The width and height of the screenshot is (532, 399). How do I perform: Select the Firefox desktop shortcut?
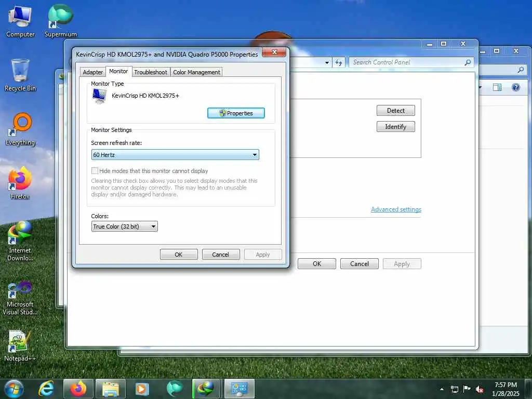[20, 183]
